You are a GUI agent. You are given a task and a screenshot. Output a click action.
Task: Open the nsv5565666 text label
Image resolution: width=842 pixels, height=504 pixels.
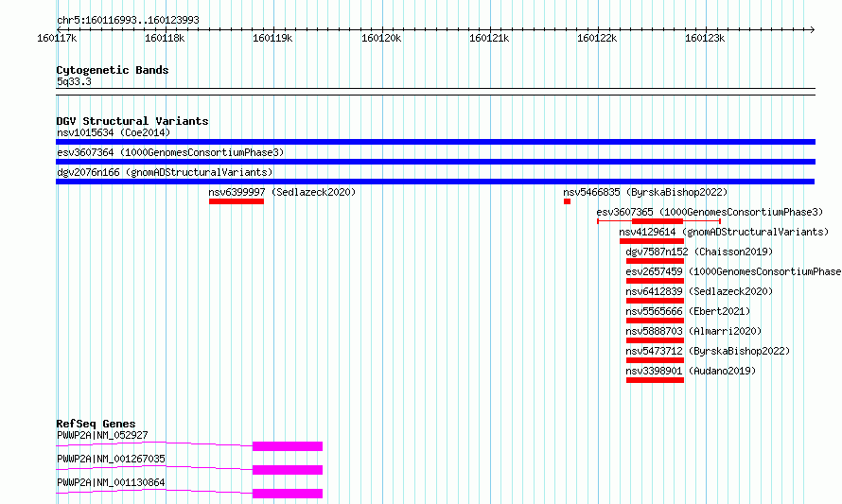click(654, 311)
